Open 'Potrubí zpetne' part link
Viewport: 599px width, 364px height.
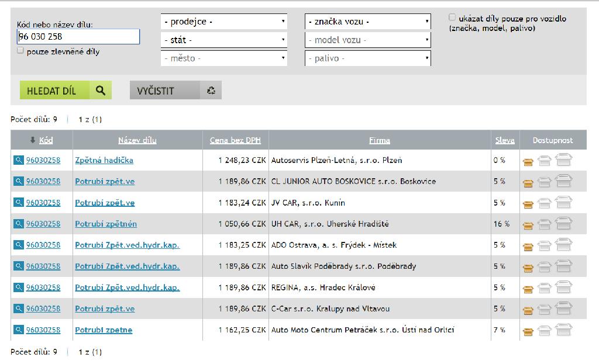[x=104, y=330]
